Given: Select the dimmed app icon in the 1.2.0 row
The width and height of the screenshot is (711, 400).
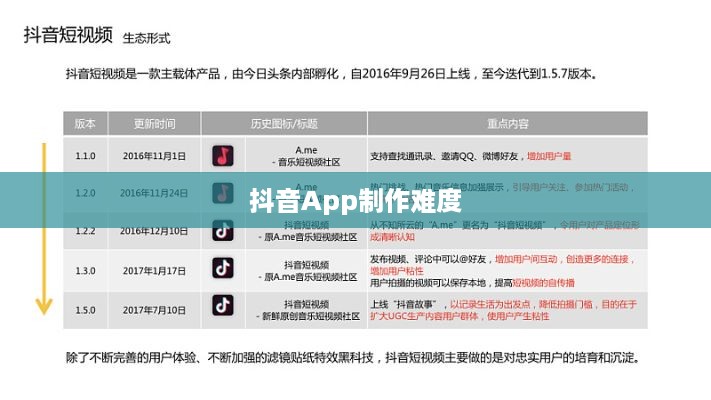Looking at the screenshot, I should coord(223,193).
